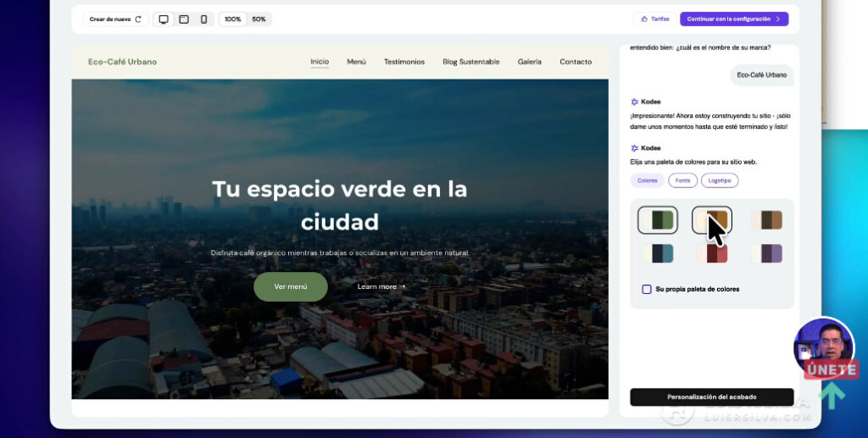The height and width of the screenshot is (438, 868).
Task: Choose the green color palette
Action: click(658, 220)
